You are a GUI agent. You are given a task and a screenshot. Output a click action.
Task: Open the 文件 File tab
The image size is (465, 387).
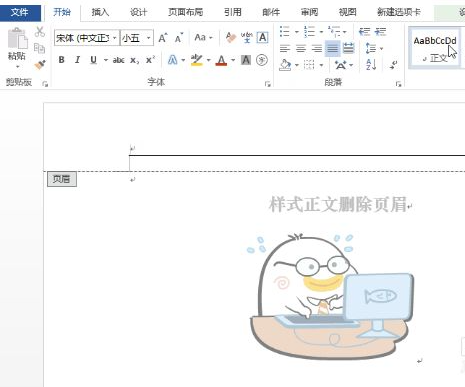coord(20,13)
